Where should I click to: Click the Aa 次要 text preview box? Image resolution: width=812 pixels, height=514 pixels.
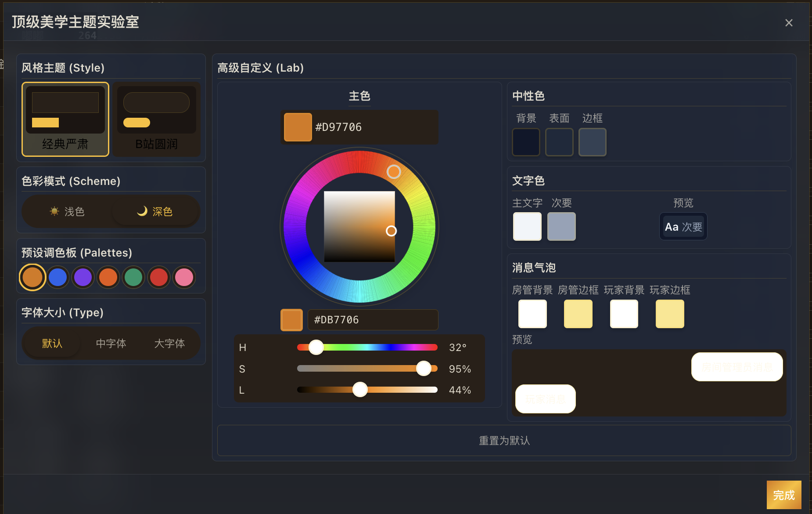tap(683, 227)
